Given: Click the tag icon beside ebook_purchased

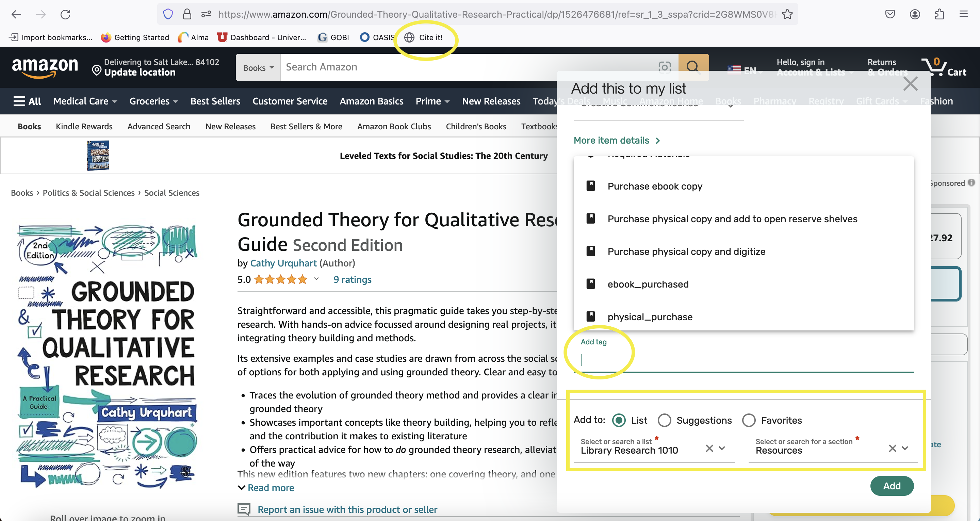Looking at the screenshot, I should pos(590,284).
